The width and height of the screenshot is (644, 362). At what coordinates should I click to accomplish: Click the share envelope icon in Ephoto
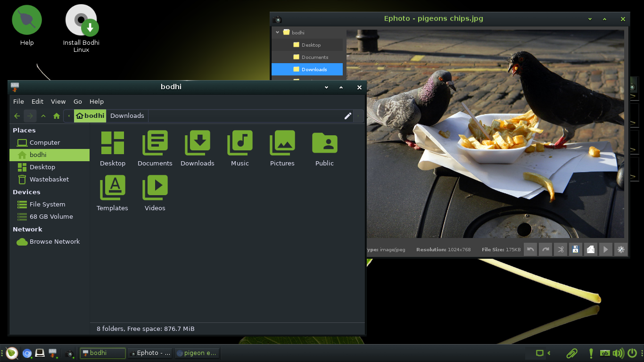pyautogui.click(x=591, y=249)
